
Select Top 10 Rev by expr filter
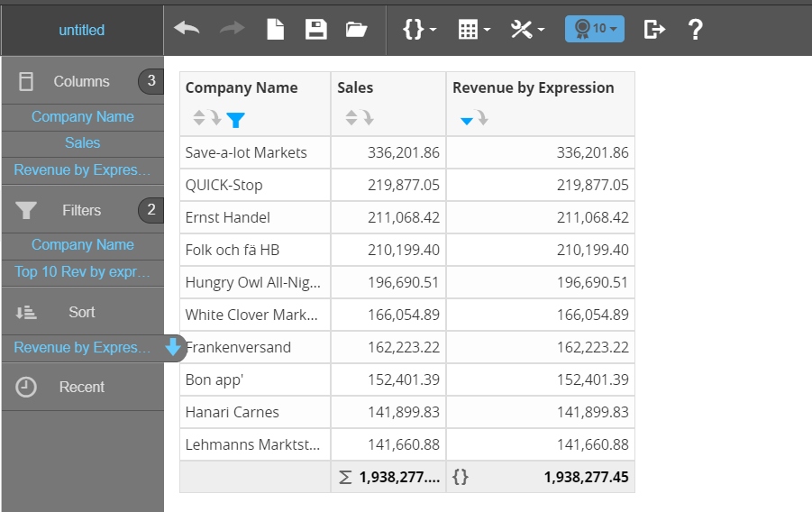[82, 271]
